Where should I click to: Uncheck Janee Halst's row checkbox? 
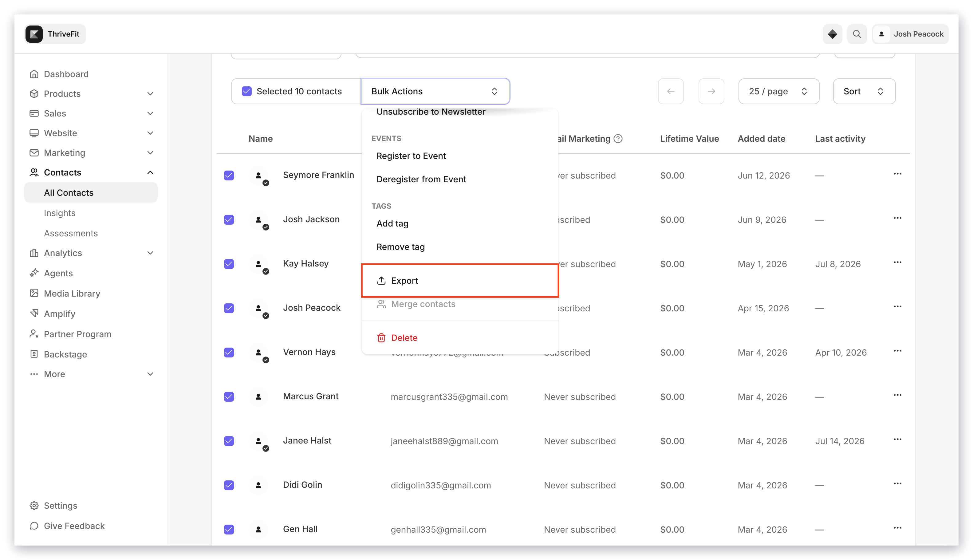[229, 441]
